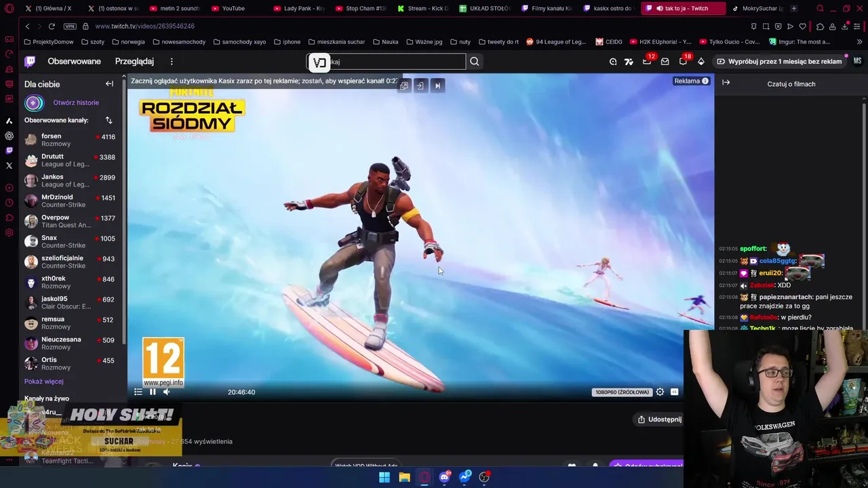Click the Twitch logo home icon
The width and height of the screenshot is (868, 488).
[x=31, y=62]
